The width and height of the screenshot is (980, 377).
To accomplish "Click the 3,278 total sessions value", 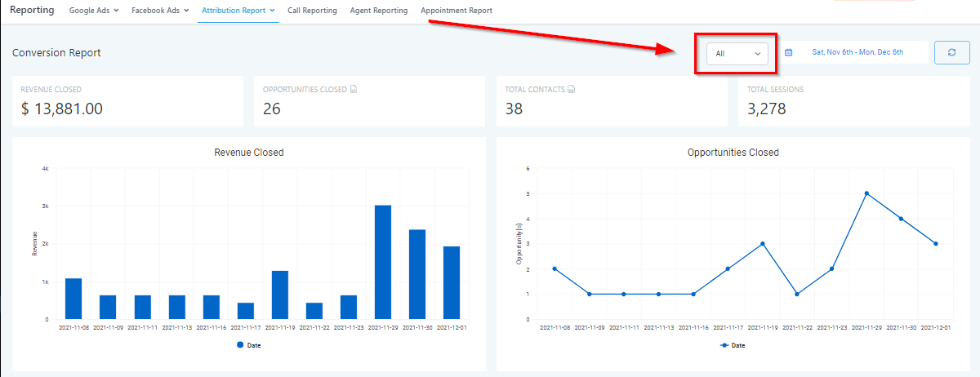I will coord(766,109).
